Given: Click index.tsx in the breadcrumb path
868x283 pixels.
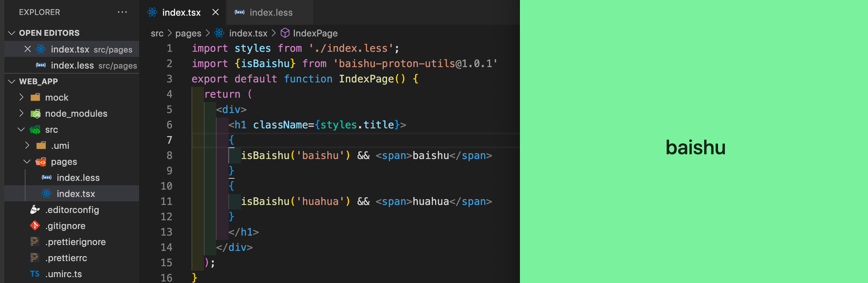Looking at the screenshot, I should 248,33.
